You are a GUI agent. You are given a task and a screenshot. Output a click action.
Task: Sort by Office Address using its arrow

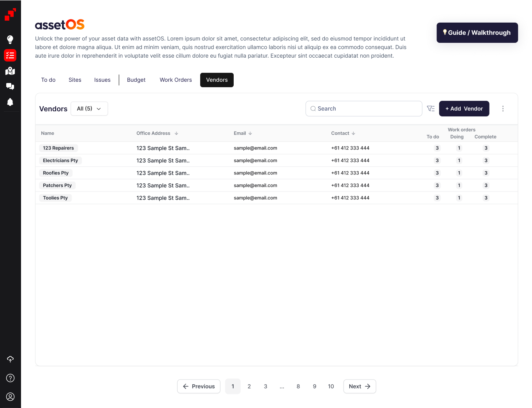tap(176, 133)
